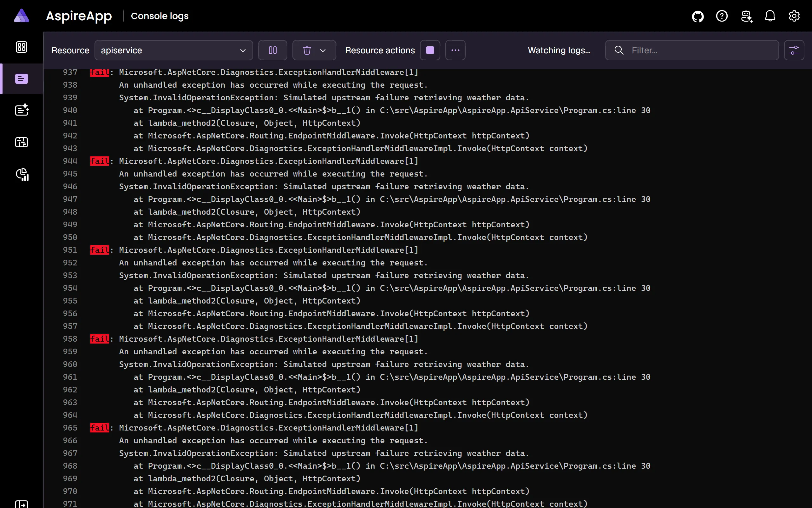Click the Resource actions label

(x=380, y=50)
